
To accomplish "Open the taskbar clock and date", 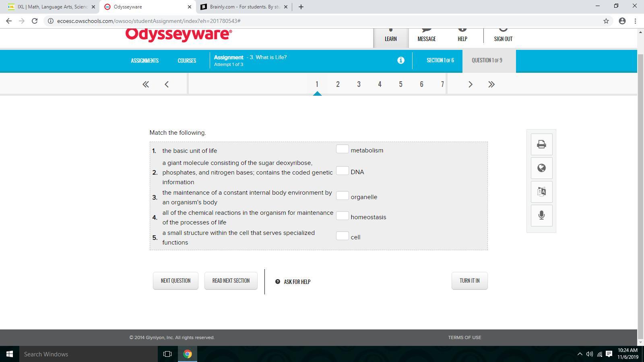I will coord(628,354).
